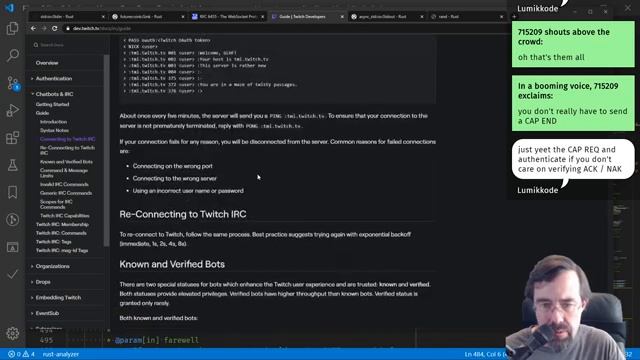The image size is (640, 360).
Task: Reload the Twitch docs page
Action: [55, 29]
